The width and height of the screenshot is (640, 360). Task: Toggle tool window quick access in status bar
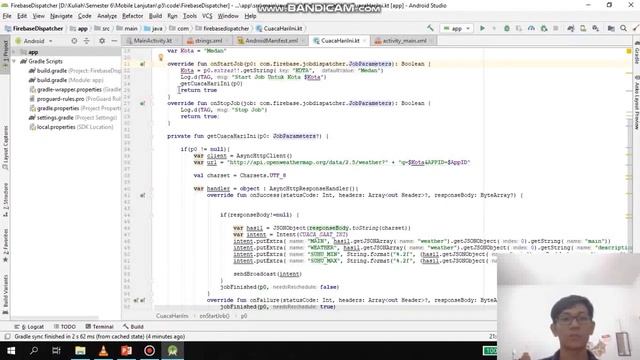(x=7, y=336)
